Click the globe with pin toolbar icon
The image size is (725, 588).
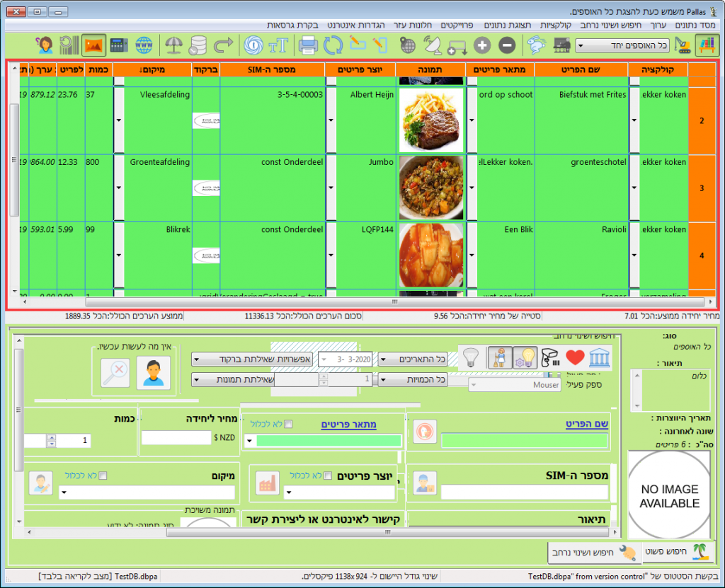coord(407,45)
